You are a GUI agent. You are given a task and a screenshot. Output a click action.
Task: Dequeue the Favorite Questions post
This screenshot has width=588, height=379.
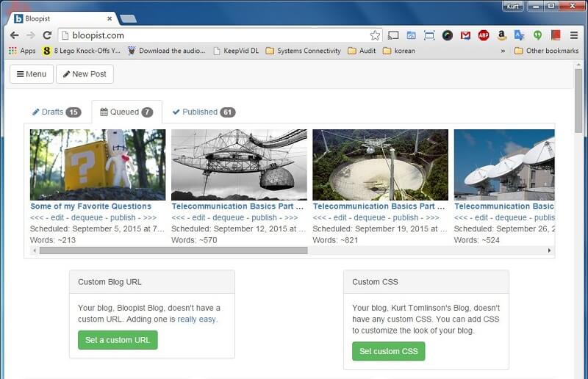pos(87,217)
